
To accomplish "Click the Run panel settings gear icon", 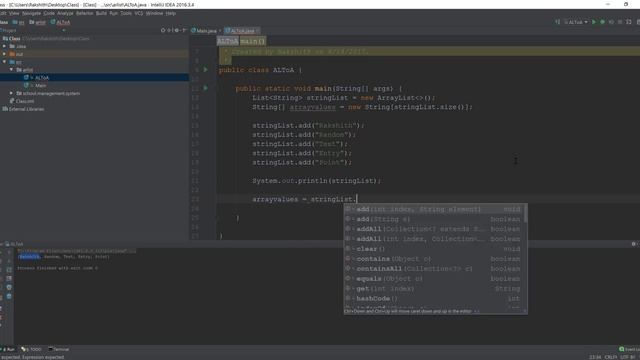I will [x=633, y=244].
